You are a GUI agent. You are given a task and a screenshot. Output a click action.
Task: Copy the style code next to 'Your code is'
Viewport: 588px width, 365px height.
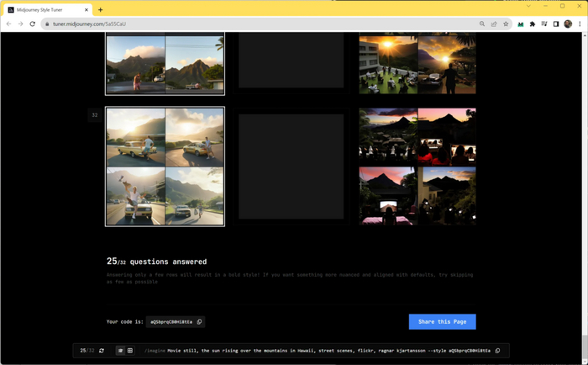pos(200,322)
